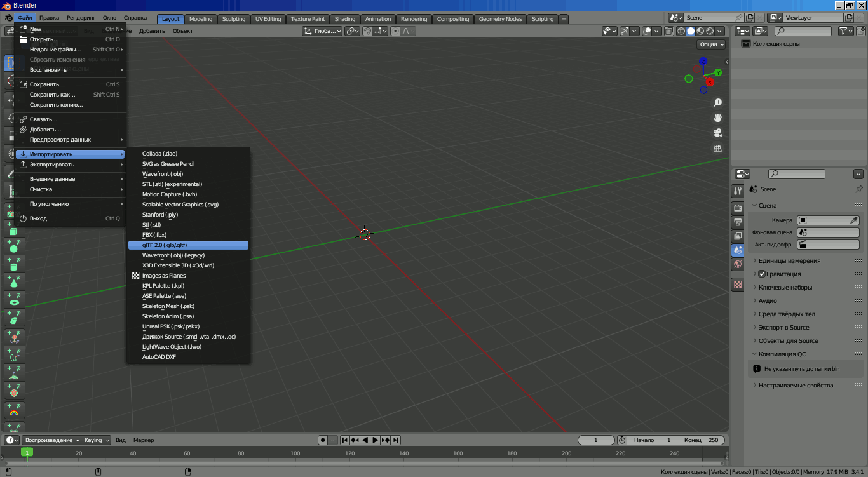Toggle the Гравитация checkbox

[762, 274]
